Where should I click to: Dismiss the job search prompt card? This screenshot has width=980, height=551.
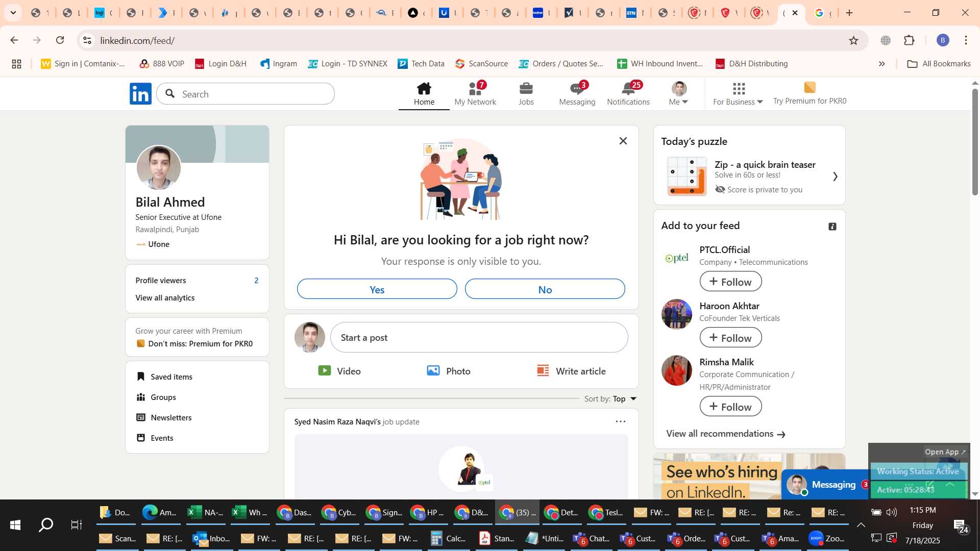[623, 141]
